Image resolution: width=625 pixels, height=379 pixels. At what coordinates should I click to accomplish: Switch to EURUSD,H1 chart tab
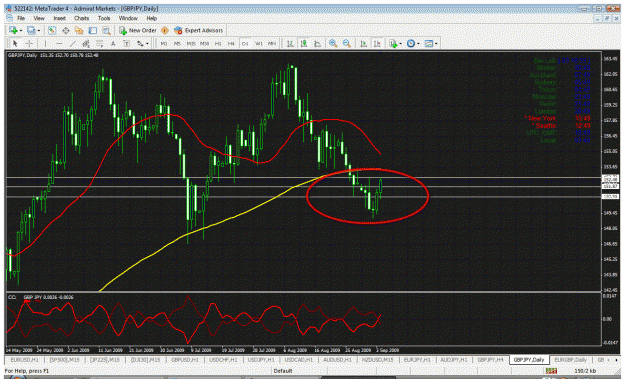tap(24, 360)
